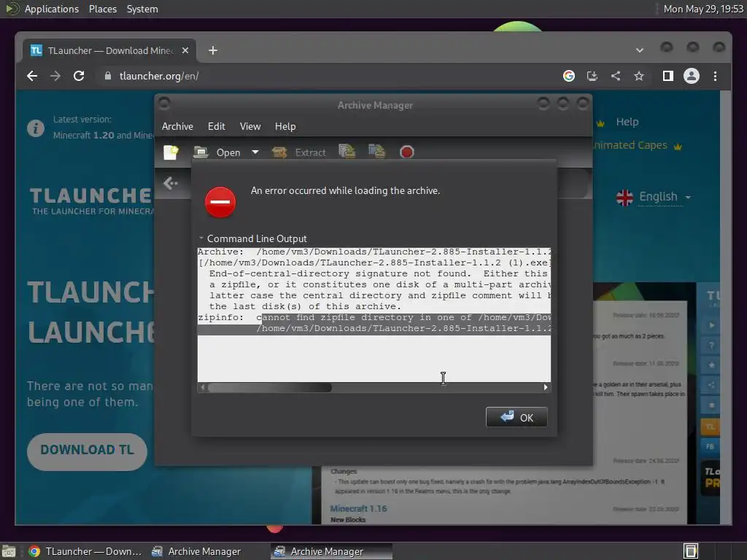Click the show desktop icon in bottom panel
This screenshot has width=747, height=560.
[x=9, y=551]
